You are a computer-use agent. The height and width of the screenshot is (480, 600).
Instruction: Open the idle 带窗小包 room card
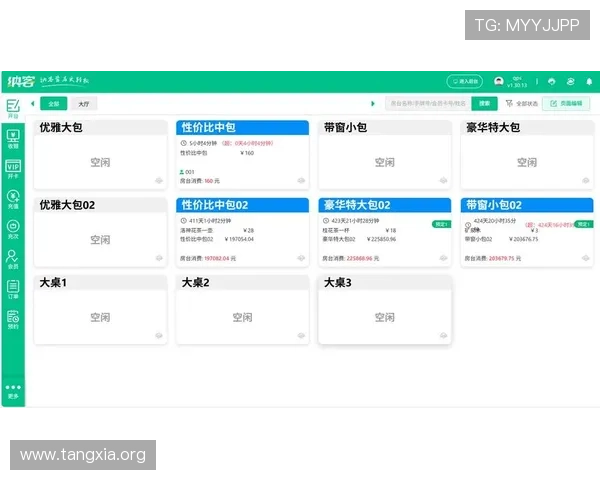[x=385, y=155]
